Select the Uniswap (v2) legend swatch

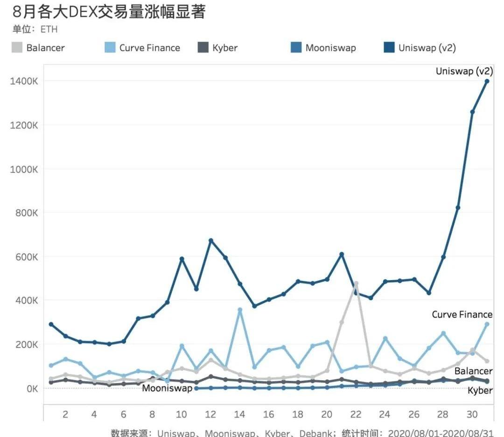point(389,48)
